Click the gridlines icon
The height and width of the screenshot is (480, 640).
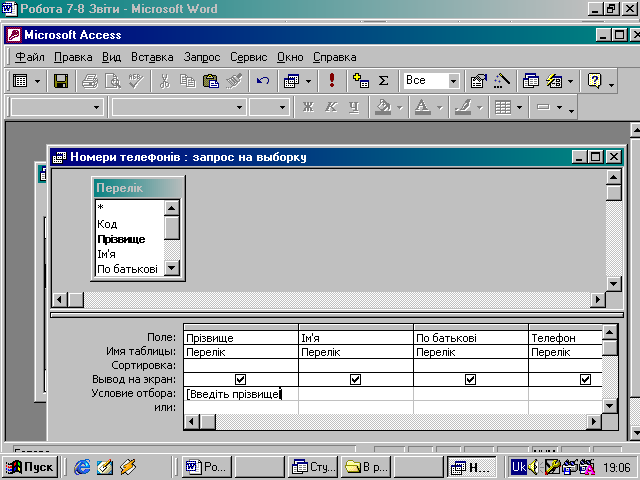pos(502,107)
